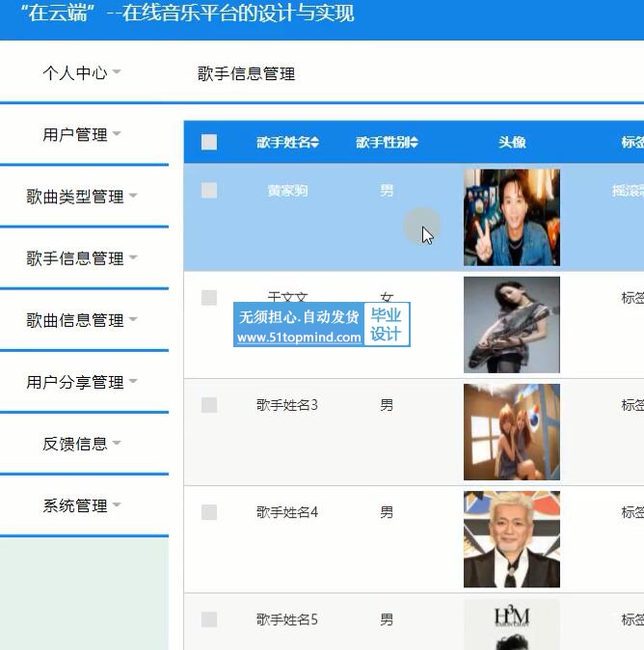
Task: Open avatar photo of 歌手姓名4
Action: [x=512, y=539]
